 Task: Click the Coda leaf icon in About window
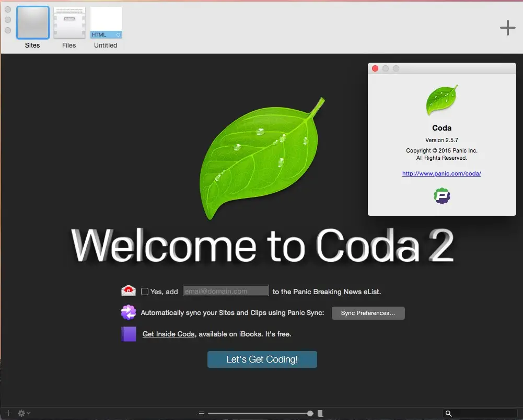click(441, 100)
